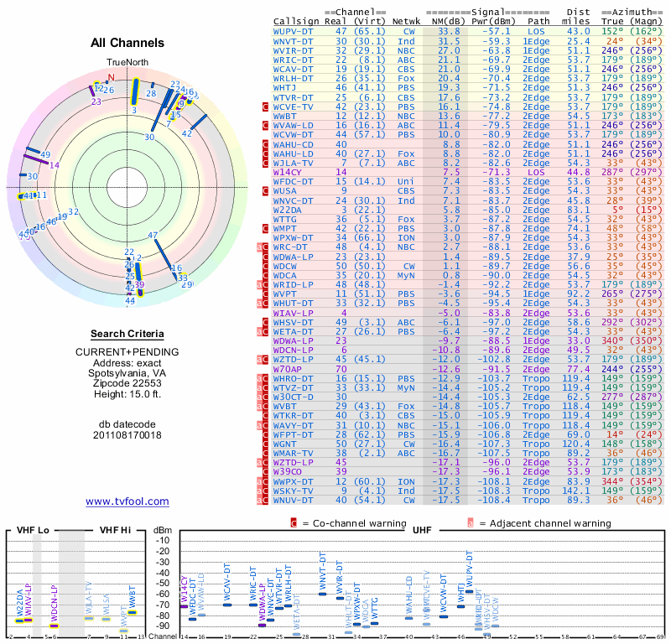Click the co-channel icon next to WUSA

coord(265,191)
